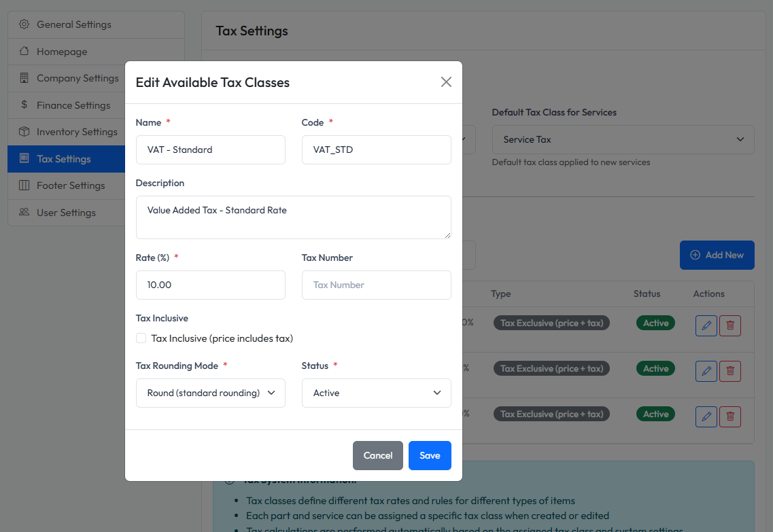Click the edit pencil for the first tax class
This screenshot has height=532, width=773.
pos(706,325)
